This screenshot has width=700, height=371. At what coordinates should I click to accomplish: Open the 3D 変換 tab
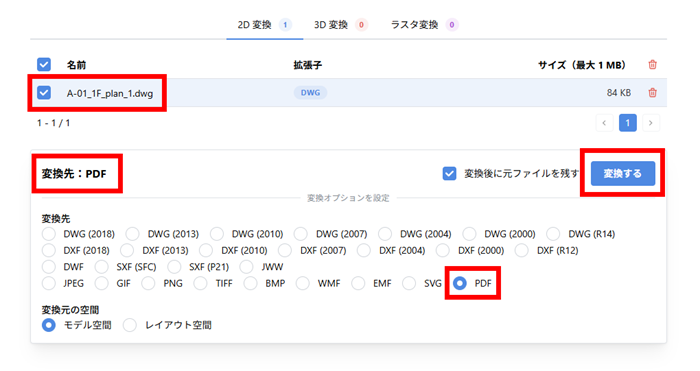[x=340, y=25]
